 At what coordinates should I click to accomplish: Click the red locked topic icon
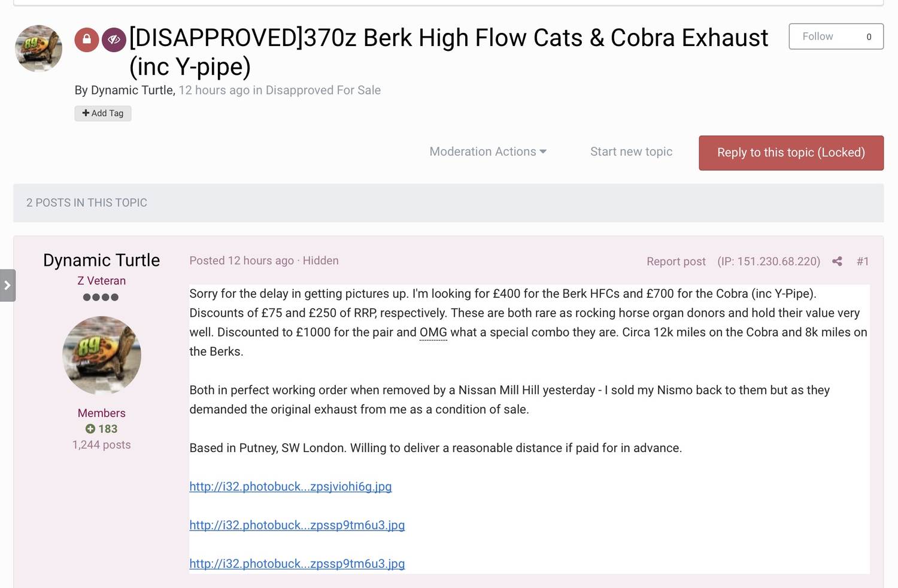click(x=87, y=40)
